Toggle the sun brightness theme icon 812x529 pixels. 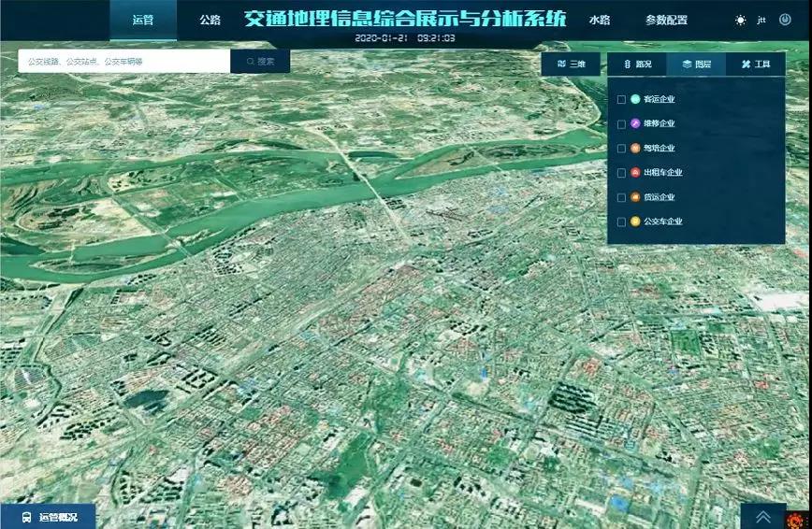[x=741, y=21]
